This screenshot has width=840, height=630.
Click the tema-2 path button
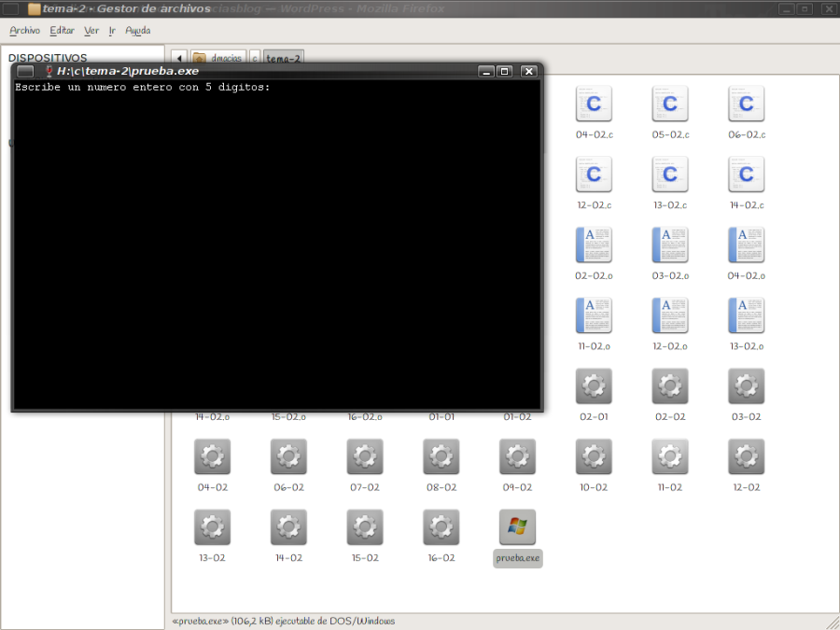point(283,56)
